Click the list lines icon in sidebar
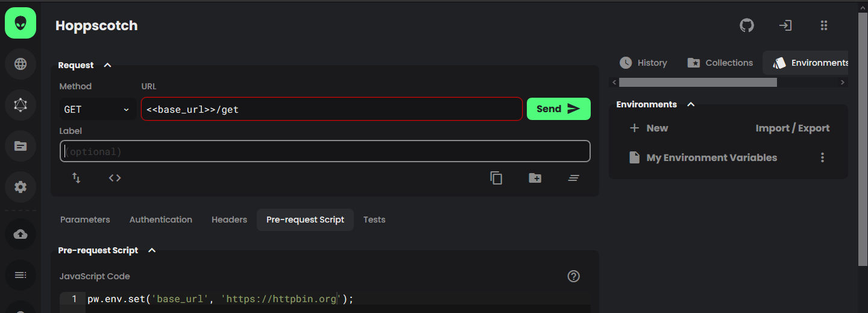The width and height of the screenshot is (868, 313). [x=20, y=275]
